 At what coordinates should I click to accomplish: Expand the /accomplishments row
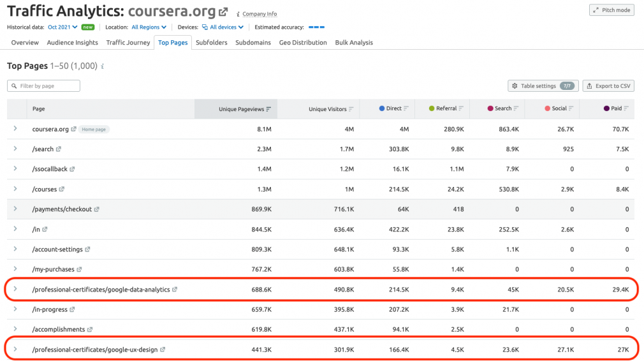(x=15, y=329)
